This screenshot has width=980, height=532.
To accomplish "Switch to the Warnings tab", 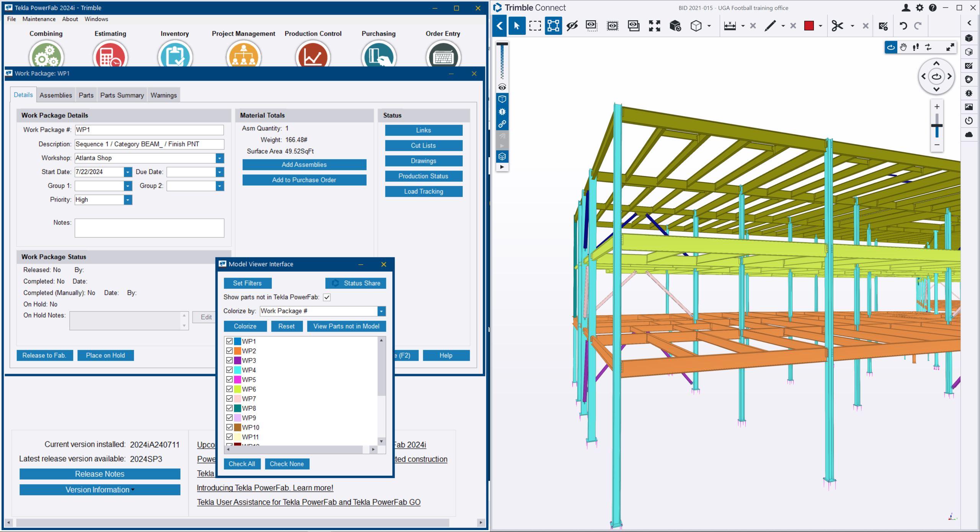I will (163, 95).
